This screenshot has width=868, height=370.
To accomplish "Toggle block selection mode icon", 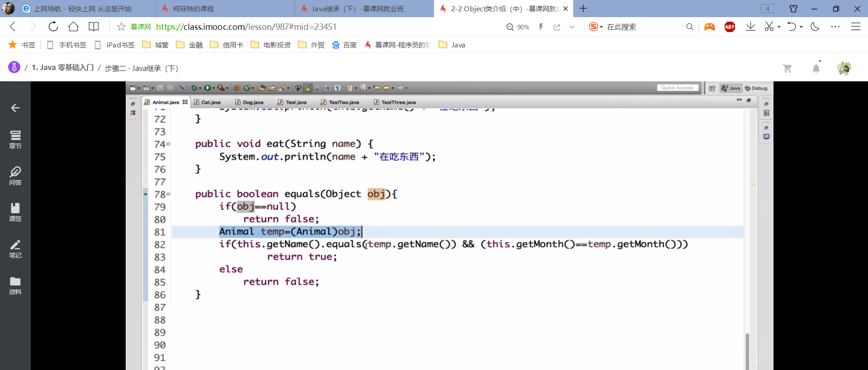I will click(327, 88).
